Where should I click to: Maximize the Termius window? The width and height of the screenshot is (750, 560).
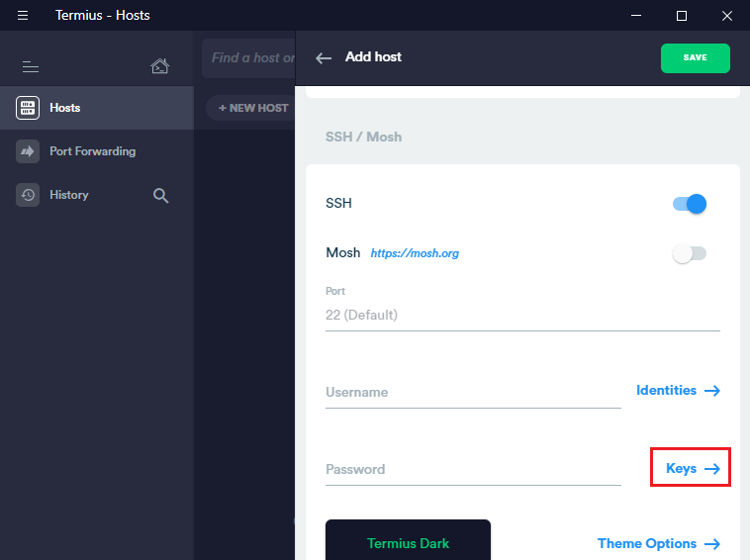pos(682,16)
